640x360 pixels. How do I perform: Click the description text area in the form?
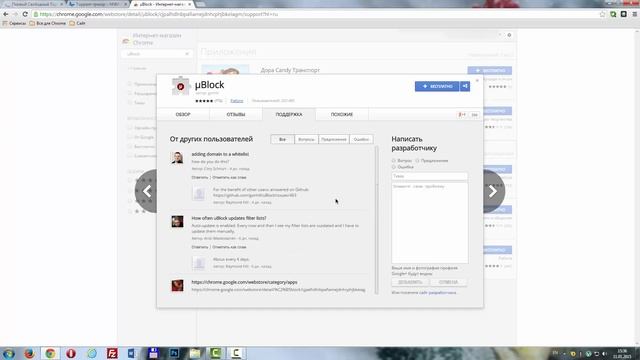[x=430, y=223]
